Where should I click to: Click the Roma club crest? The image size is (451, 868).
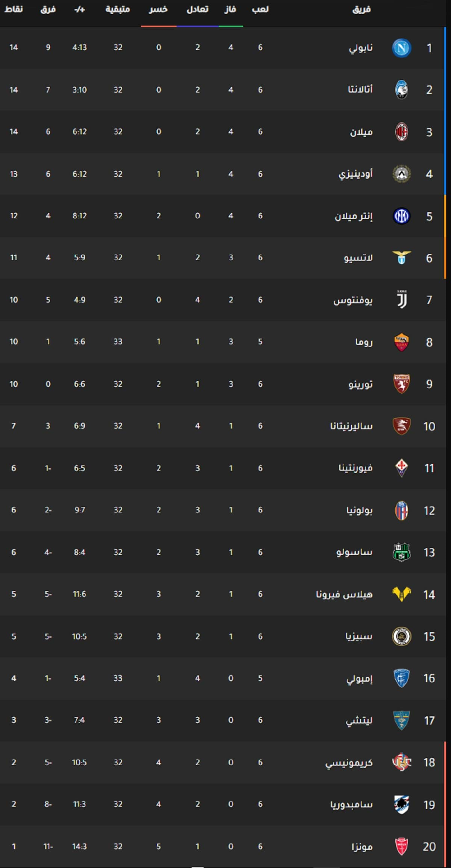click(x=401, y=342)
